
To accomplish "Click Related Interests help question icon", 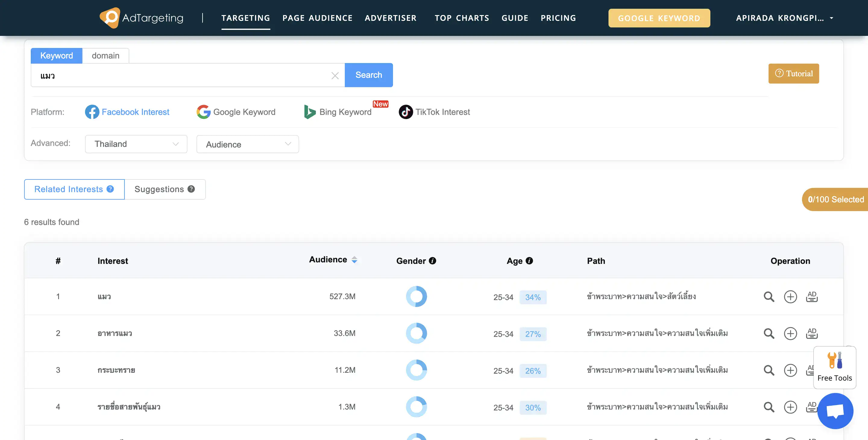I will [110, 189].
